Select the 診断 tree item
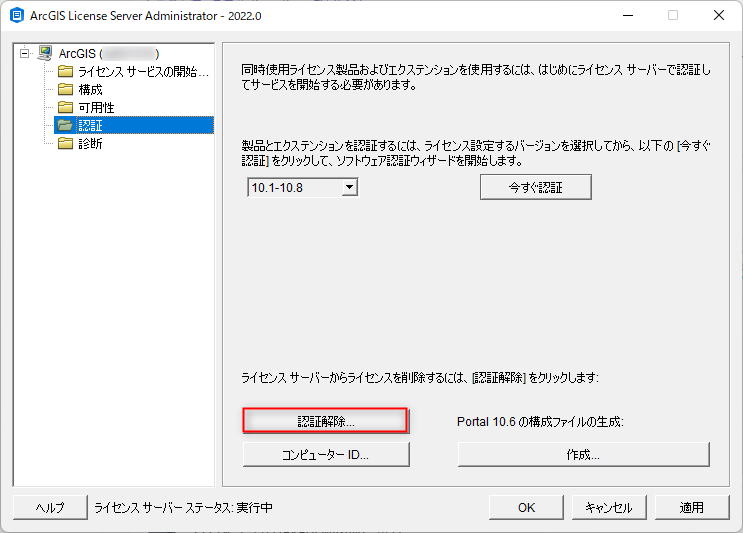This screenshot has width=743, height=533. pyautogui.click(x=91, y=144)
